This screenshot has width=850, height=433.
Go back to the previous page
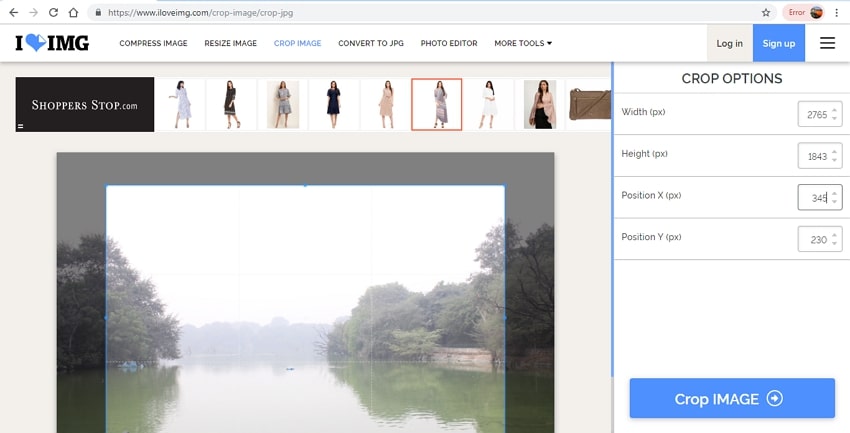coord(12,13)
